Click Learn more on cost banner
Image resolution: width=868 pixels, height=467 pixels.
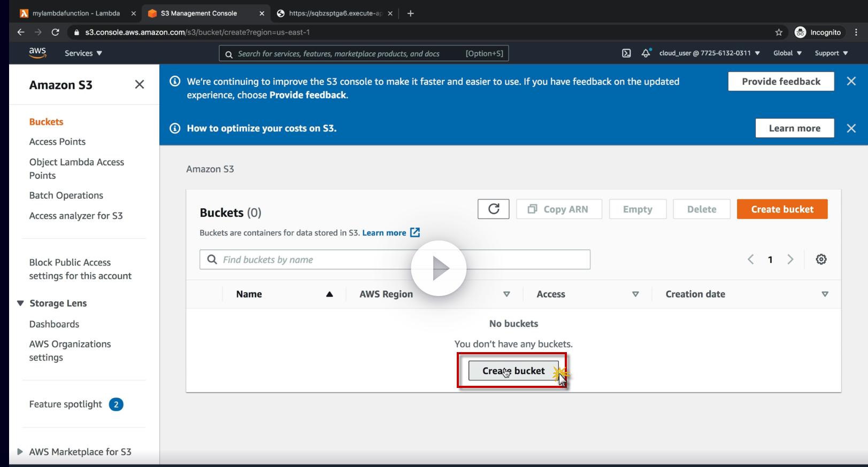coord(795,128)
